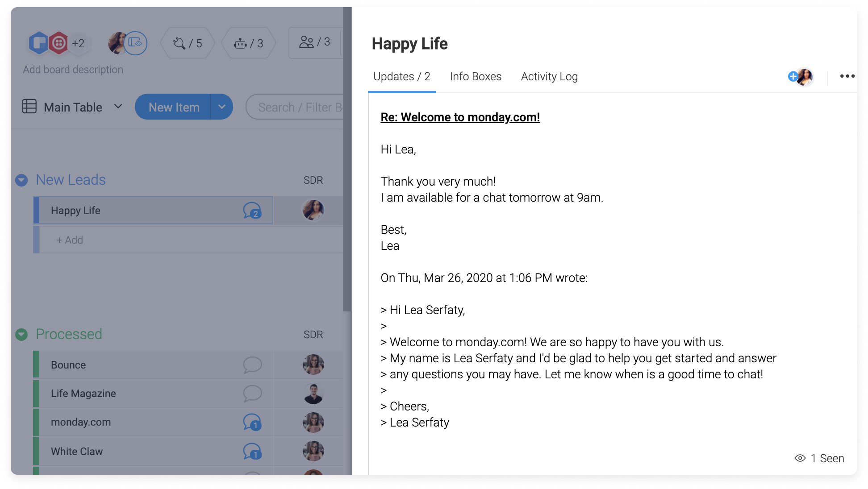Select the Happy Life item row
This screenshot has height=489, width=868.
(x=153, y=210)
